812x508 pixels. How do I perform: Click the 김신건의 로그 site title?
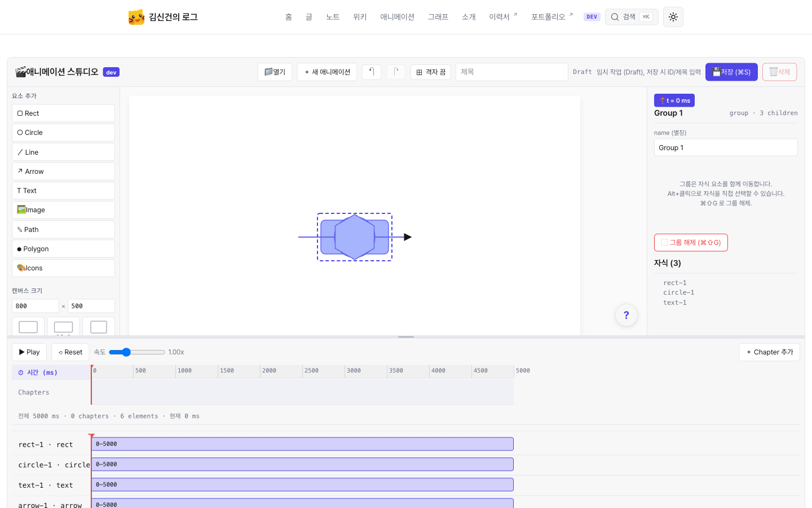173,17
